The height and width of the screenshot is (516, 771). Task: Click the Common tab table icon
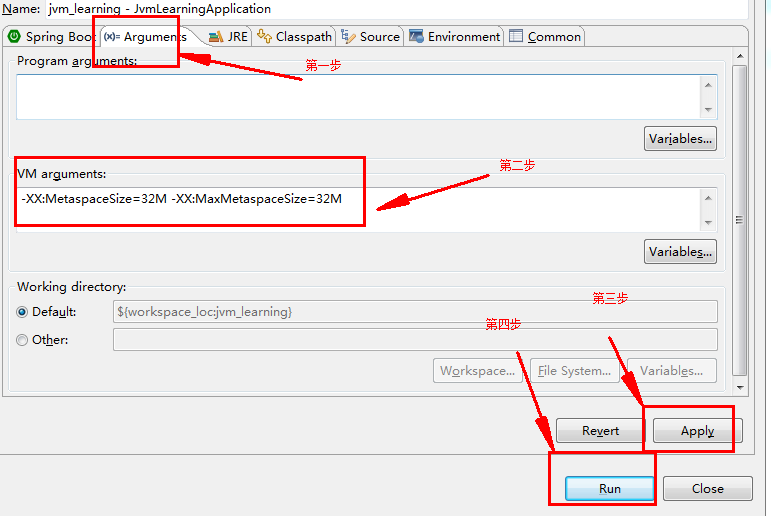[x=516, y=36]
